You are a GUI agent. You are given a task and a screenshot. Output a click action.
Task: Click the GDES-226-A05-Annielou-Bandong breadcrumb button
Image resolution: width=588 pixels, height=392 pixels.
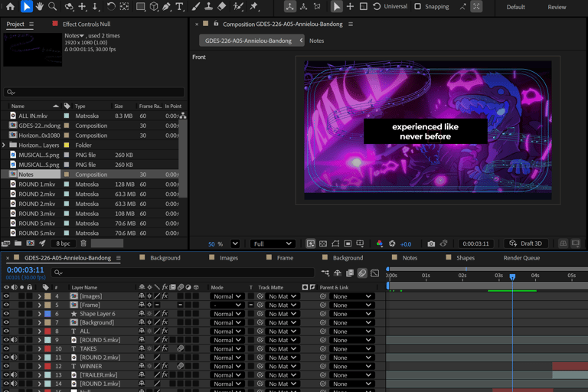point(248,41)
